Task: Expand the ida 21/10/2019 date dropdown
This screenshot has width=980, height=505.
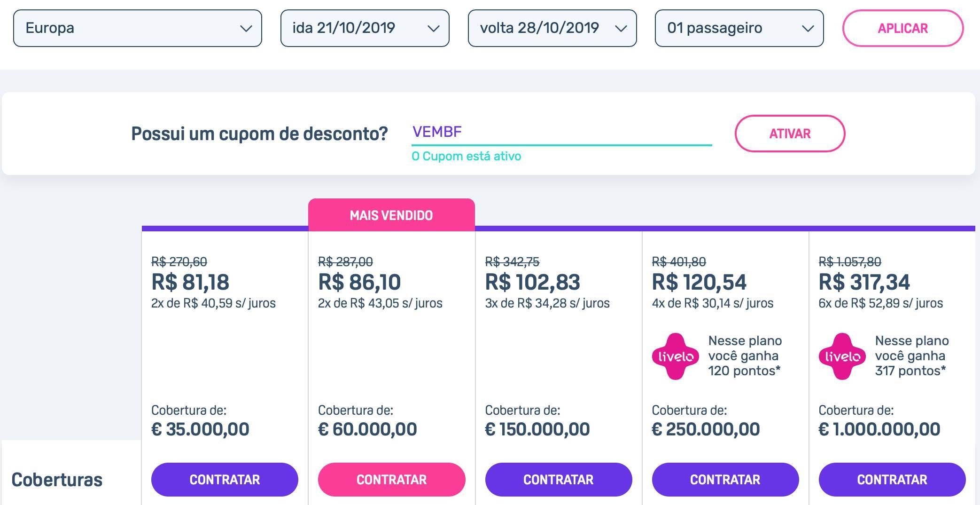Action: click(365, 28)
